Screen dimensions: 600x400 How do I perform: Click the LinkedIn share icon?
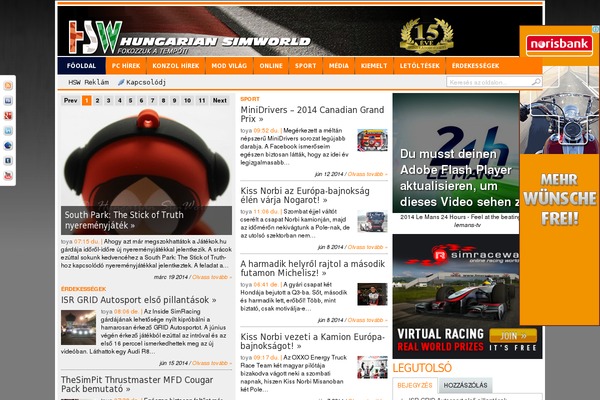[8, 131]
